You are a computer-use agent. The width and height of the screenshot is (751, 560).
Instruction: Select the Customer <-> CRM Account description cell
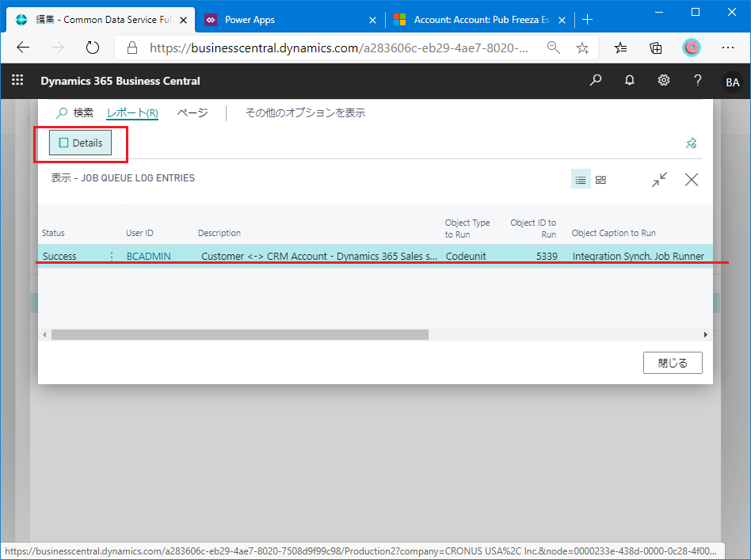(x=319, y=257)
